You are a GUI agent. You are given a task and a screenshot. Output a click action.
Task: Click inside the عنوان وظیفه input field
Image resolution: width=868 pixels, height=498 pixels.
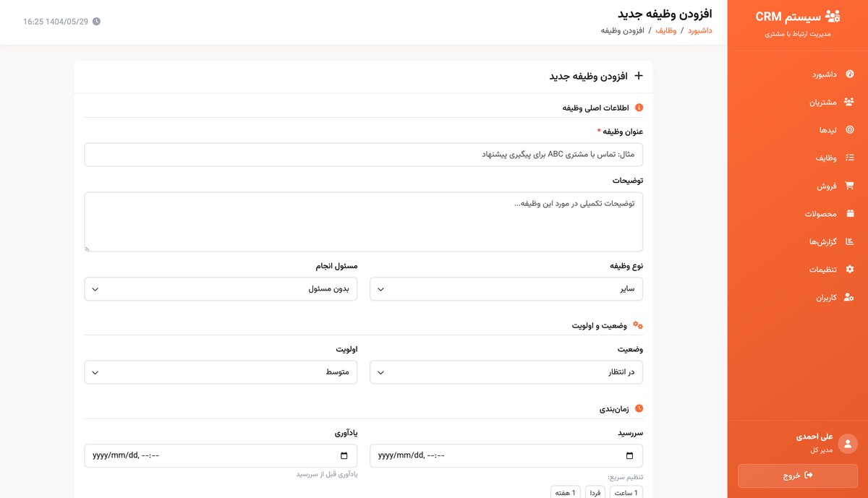click(x=363, y=154)
